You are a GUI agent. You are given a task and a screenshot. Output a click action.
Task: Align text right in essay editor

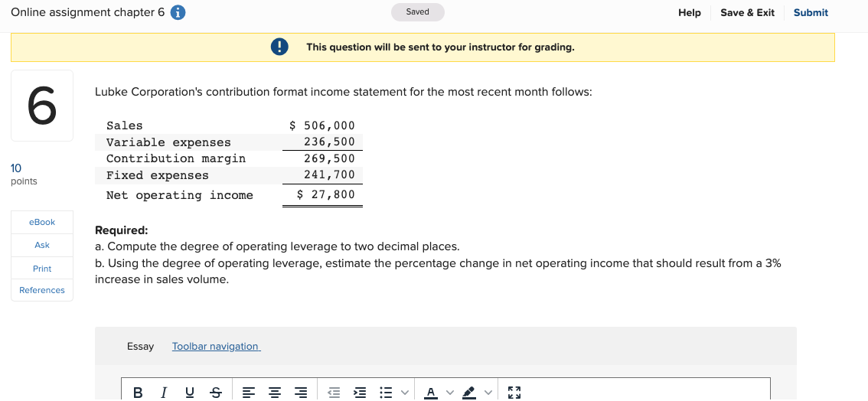point(301,393)
